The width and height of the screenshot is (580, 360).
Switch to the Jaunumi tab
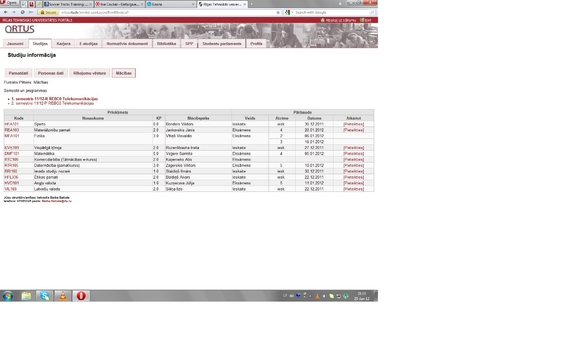point(15,44)
